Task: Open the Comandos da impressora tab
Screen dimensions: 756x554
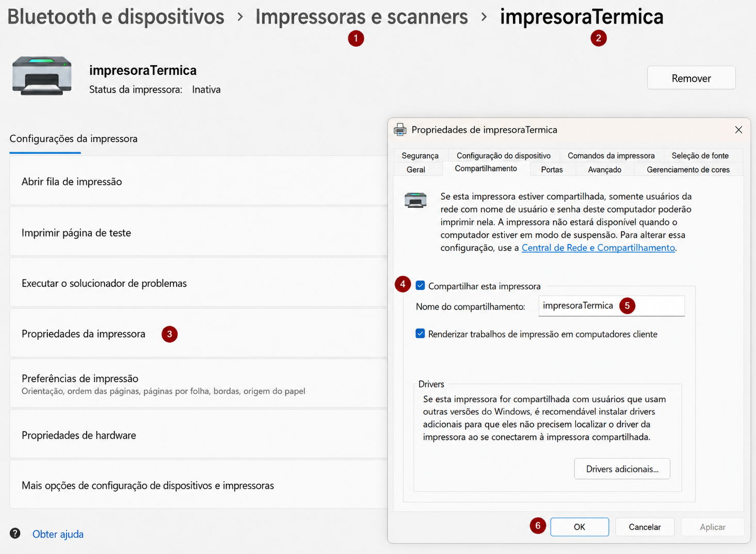Action: tap(611, 156)
